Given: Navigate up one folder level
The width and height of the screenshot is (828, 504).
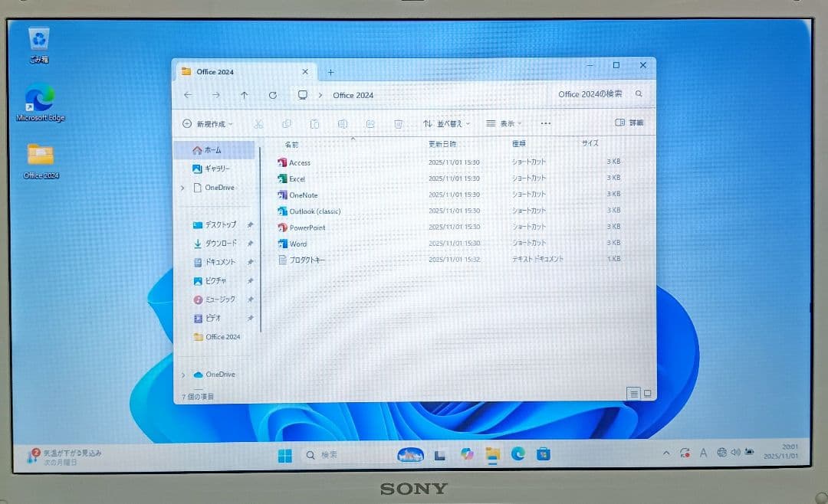Looking at the screenshot, I should 244,95.
